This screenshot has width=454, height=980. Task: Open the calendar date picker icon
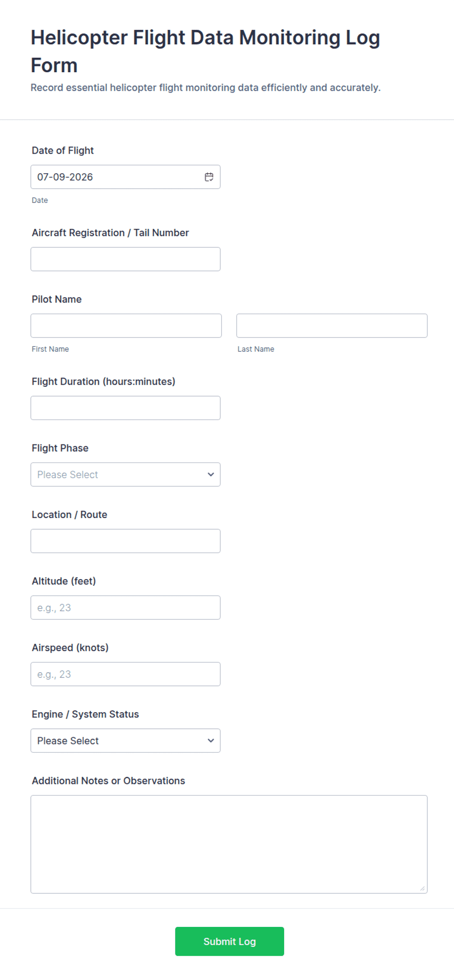tap(209, 177)
